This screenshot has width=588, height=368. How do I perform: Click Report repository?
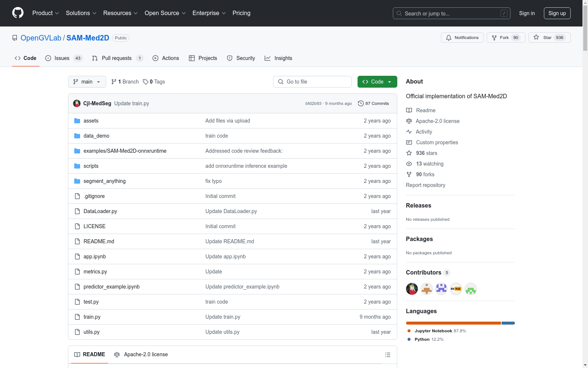point(426,185)
